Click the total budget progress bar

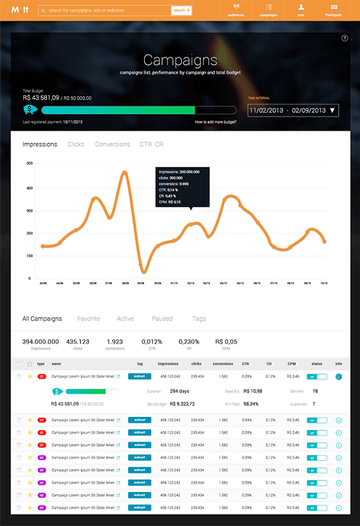139,110
